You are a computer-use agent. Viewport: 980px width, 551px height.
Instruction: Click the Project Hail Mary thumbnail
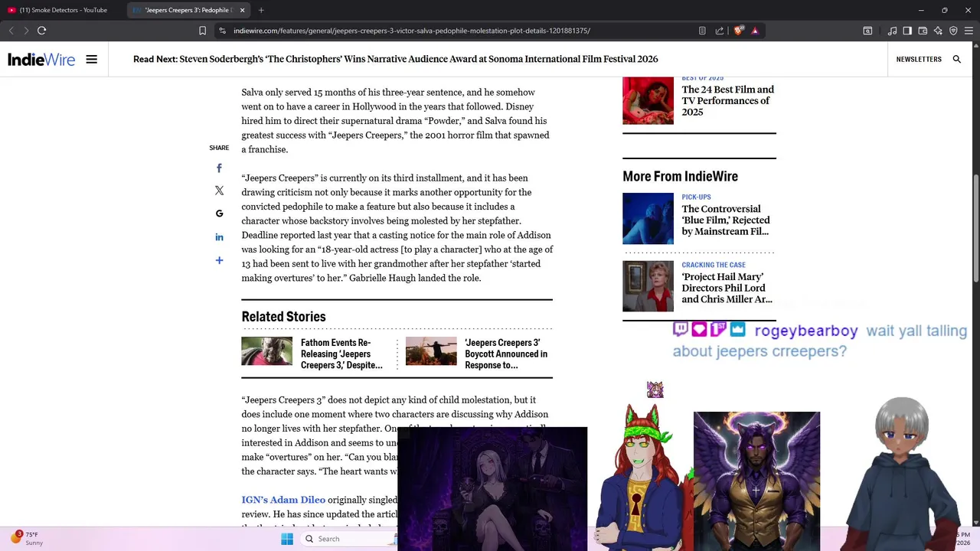coord(648,286)
